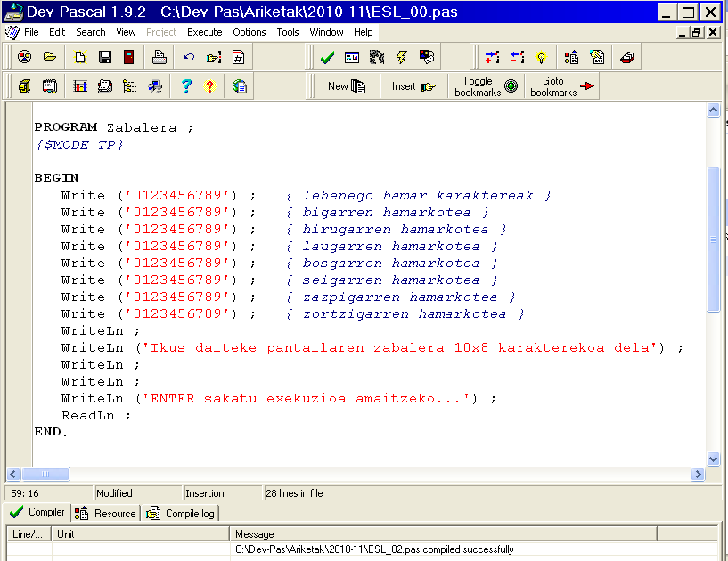The image size is (728, 561).
Task: Switch to the Compiler tab
Action: 37,512
